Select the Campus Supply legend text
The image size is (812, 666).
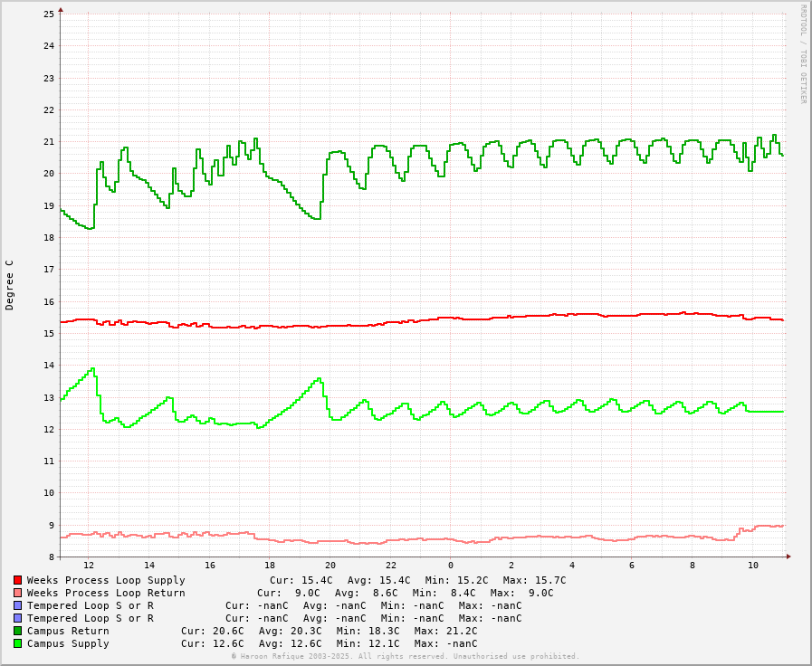coord(68,643)
